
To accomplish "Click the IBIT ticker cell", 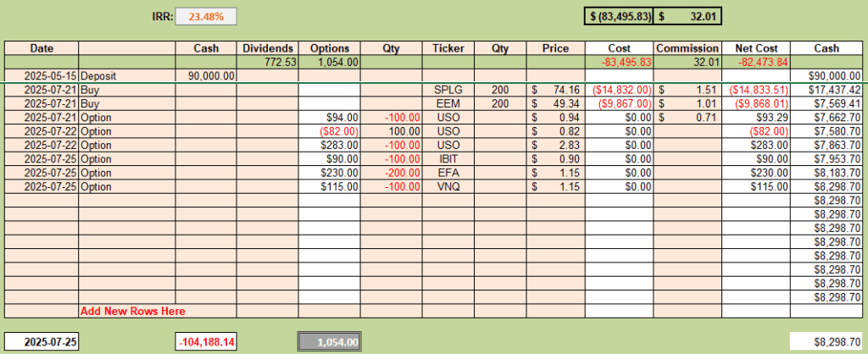I will pyautogui.click(x=448, y=158).
